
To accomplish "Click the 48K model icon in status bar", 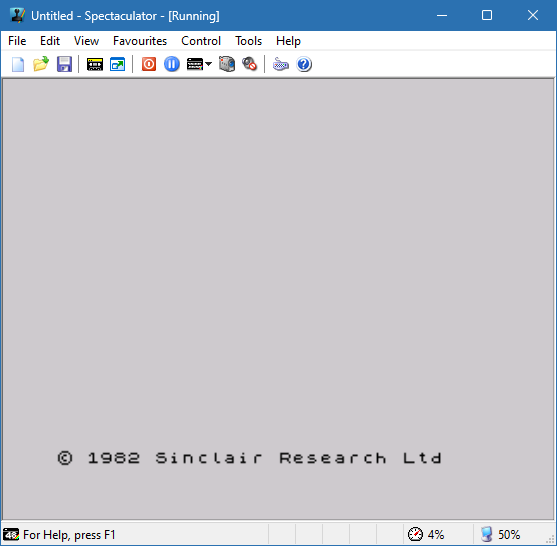I will click(11, 534).
